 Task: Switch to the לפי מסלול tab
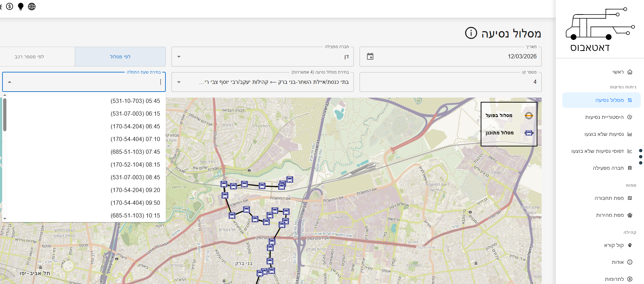coord(120,57)
